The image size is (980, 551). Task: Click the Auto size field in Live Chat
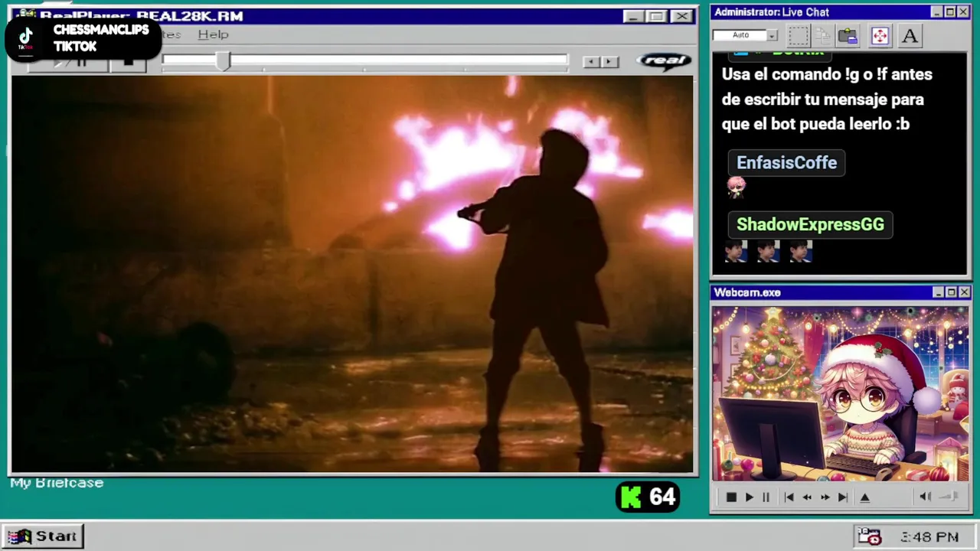[x=740, y=35]
